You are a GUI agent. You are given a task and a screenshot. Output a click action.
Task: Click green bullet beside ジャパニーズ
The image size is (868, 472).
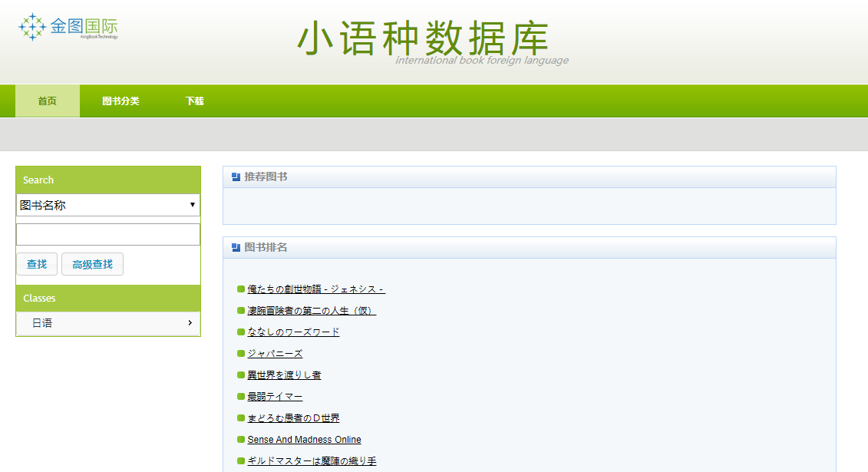click(241, 354)
